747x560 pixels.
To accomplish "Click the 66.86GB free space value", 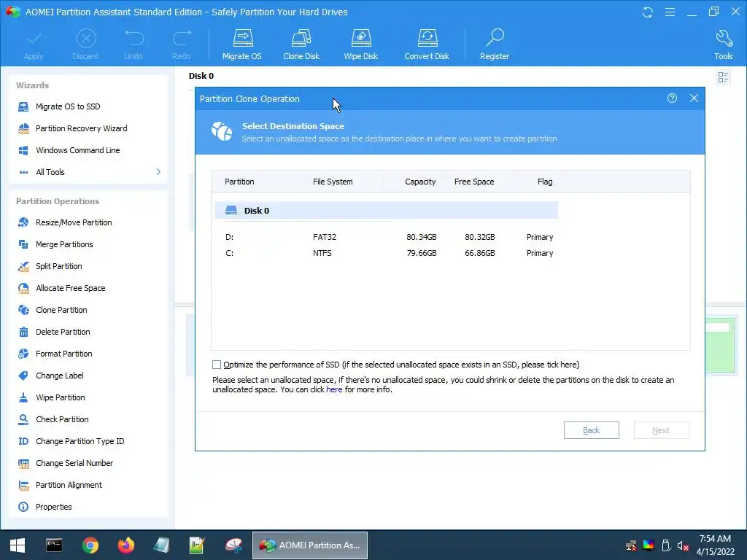I will [x=480, y=253].
